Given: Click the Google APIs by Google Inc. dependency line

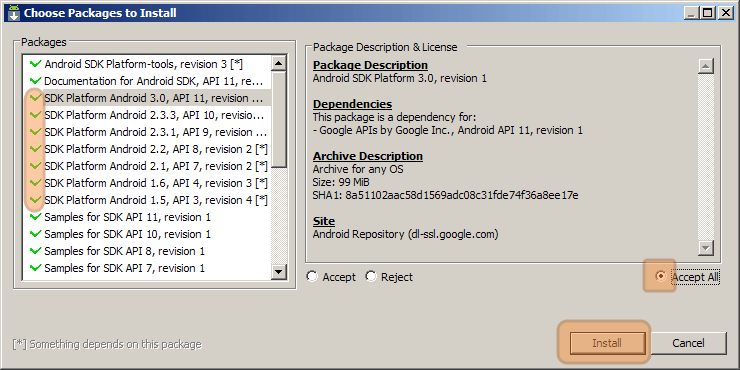Looking at the screenshot, I should [x=448, y=130].
